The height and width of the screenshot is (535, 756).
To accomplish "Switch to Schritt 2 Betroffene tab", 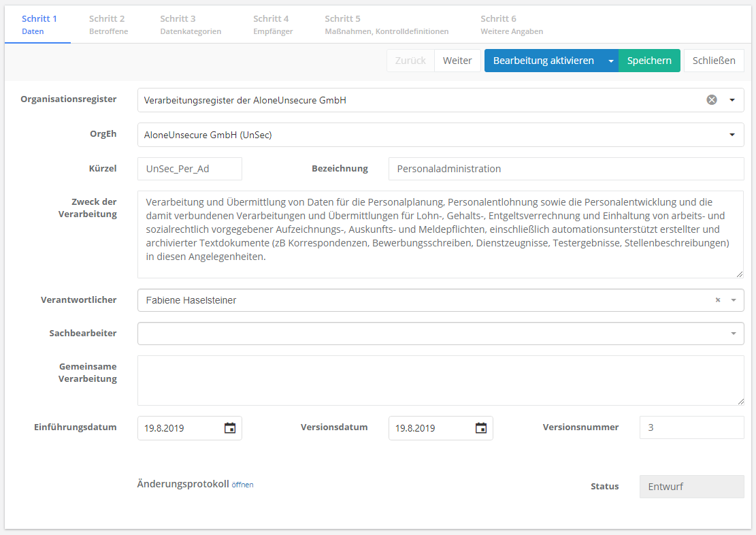I will 108,25.
